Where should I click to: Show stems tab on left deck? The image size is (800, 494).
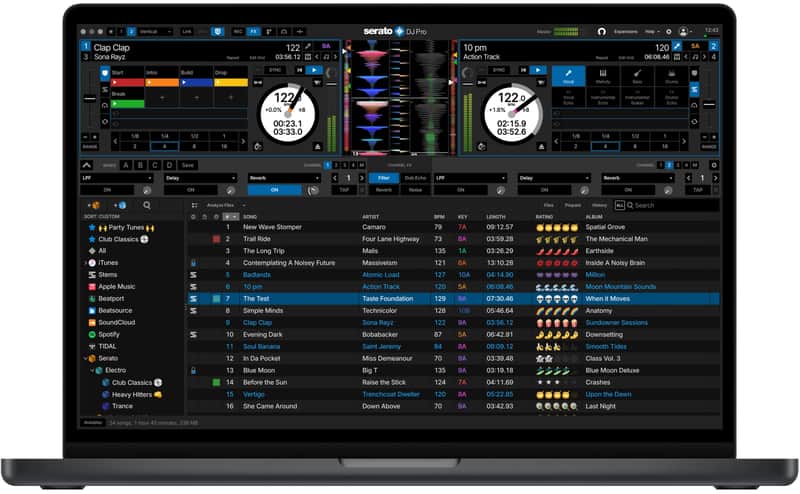tap(105, 90)
